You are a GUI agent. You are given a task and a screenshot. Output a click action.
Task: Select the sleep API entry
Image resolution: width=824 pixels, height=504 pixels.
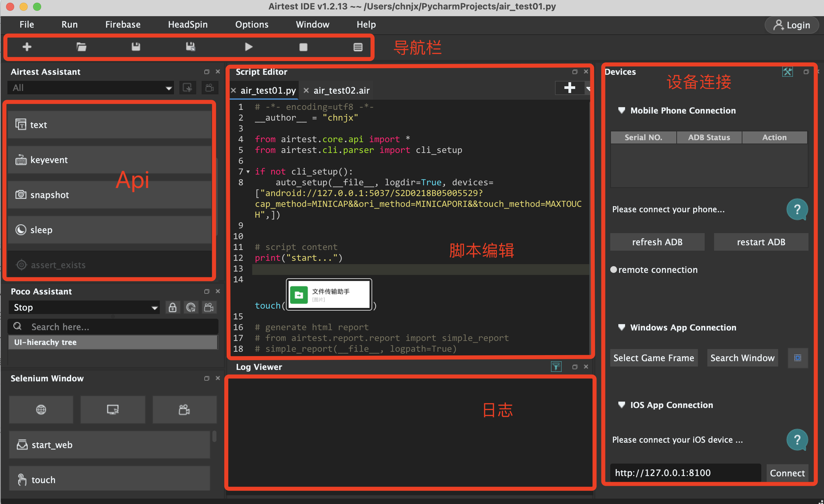tap(110, 230)
